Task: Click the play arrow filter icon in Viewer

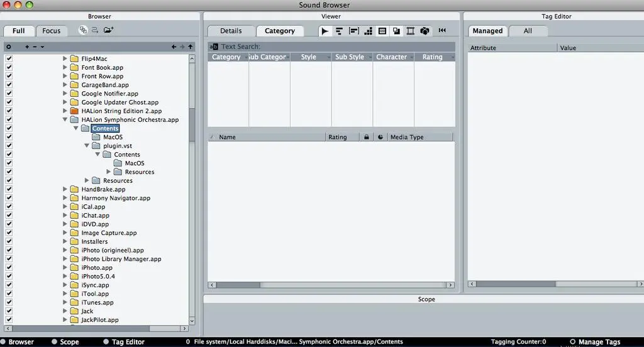Action: [325, 31]
